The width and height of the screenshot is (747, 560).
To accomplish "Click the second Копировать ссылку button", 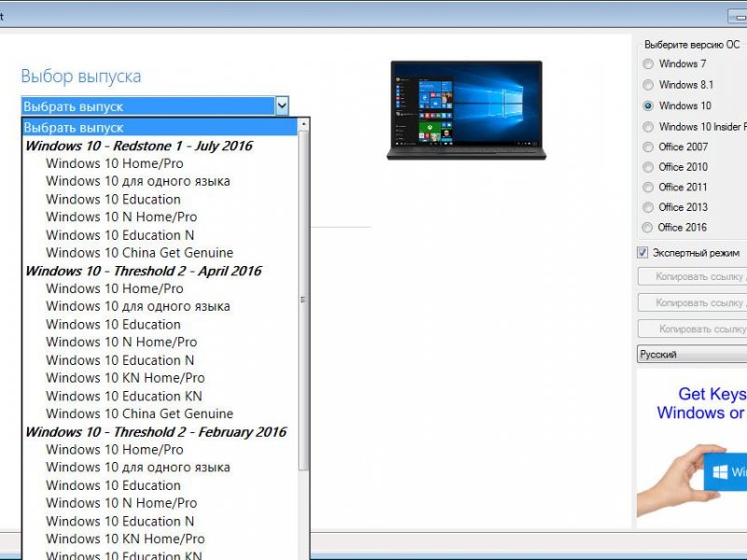I will point(692,302).
